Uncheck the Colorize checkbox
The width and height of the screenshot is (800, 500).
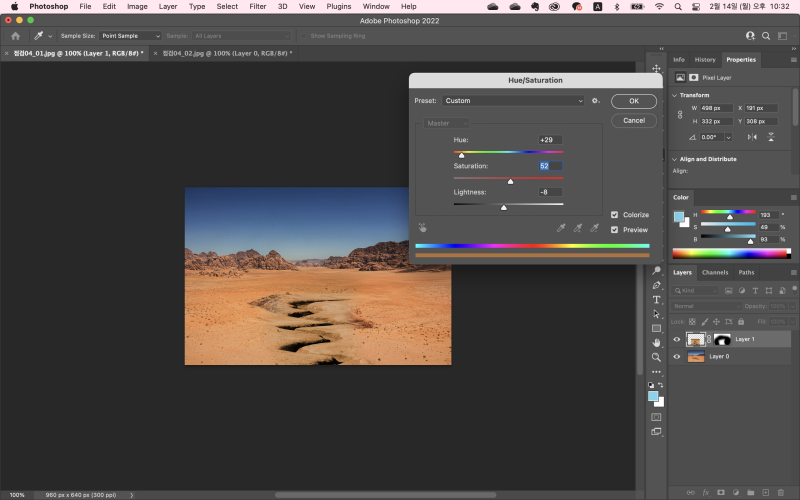[x=614, y=215]
